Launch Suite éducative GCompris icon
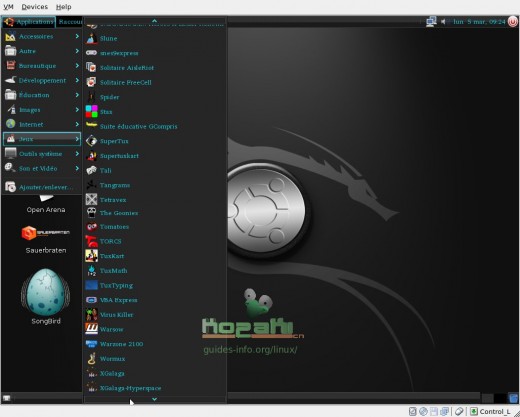Viewport: 520px width, 417px height. (x=91, y=125)
